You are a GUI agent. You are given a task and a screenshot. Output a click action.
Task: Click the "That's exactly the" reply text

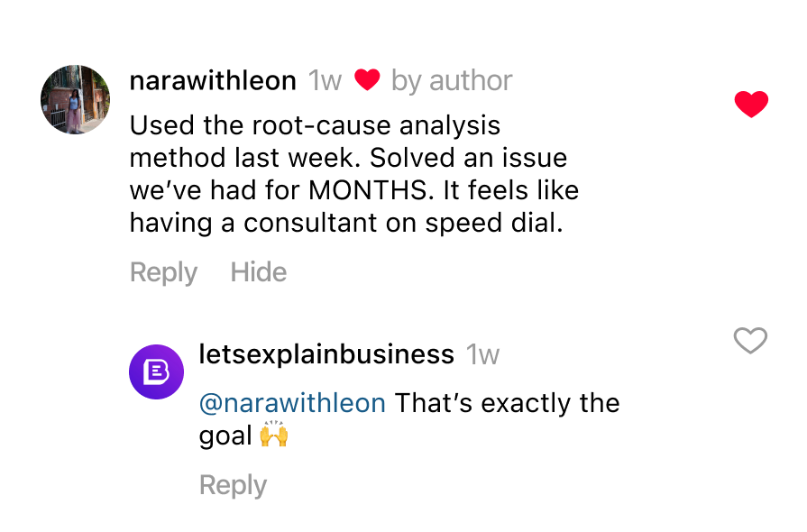pos(507,403)
